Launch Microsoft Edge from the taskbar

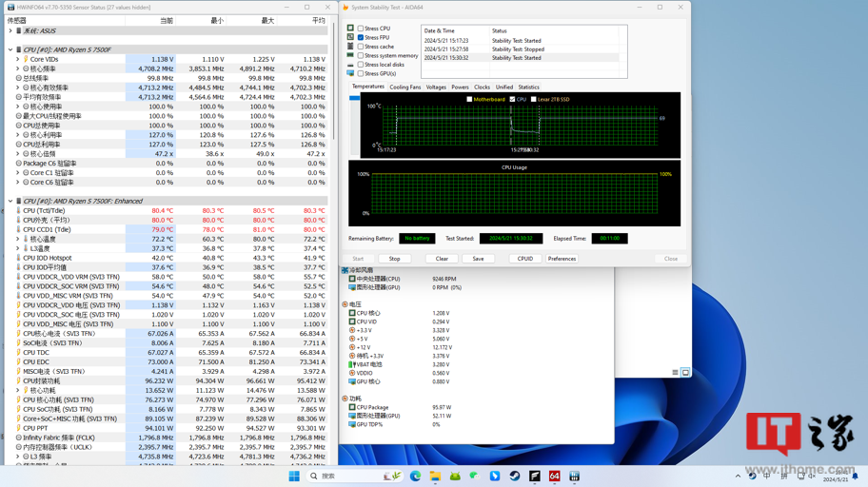[x=415, y=477]
